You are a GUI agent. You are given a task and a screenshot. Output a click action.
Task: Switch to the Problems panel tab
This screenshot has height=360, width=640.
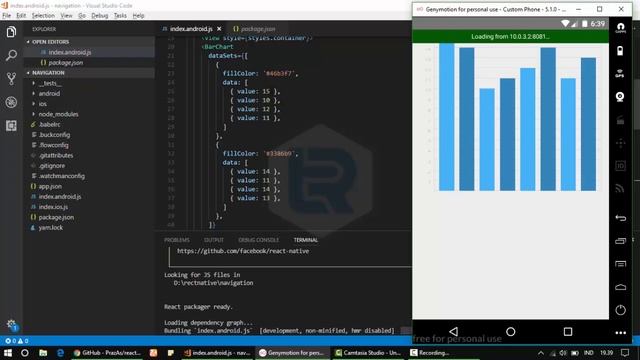coord(177,240)
